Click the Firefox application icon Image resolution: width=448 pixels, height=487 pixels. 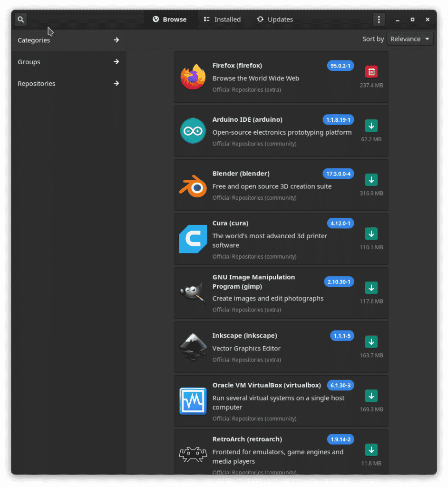[193, 77]
